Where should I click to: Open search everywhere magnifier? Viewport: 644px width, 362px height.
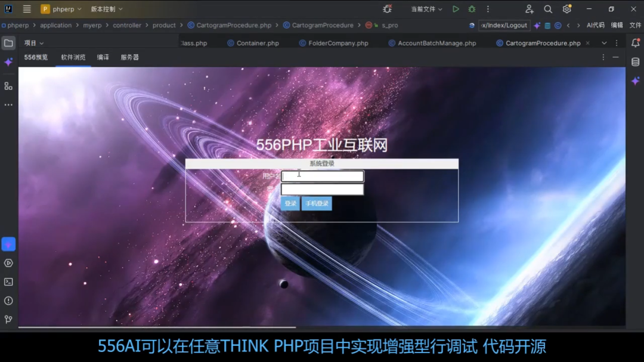(x=548, y=8)
